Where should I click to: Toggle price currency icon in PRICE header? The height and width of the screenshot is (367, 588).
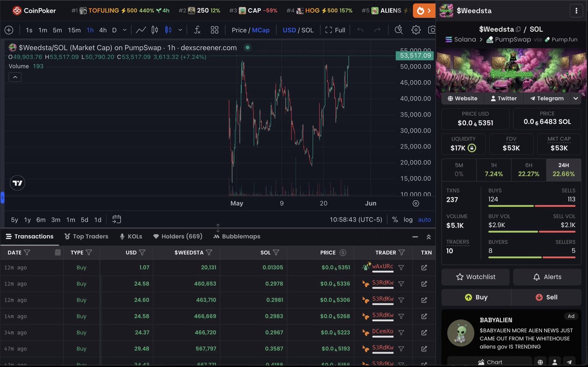[x=343, y=252]
